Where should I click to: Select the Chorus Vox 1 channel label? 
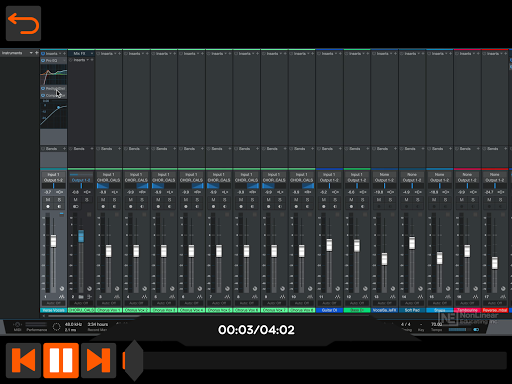click(x=109, y=310)
